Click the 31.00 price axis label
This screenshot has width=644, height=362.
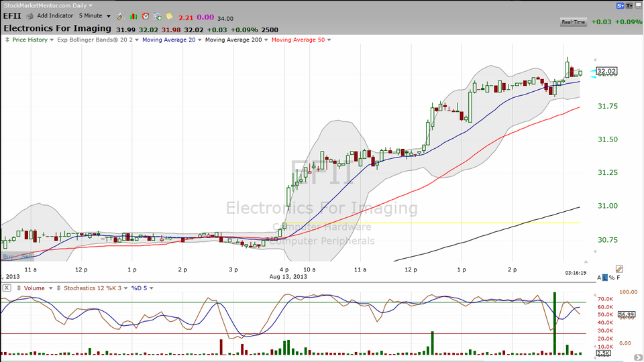(x=608, y=206)
